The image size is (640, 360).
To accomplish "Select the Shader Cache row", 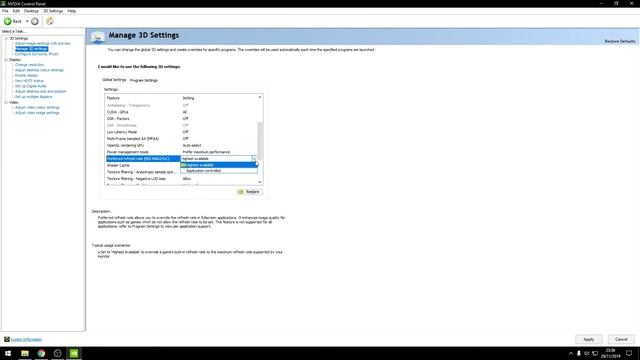I will click(143, 165).
